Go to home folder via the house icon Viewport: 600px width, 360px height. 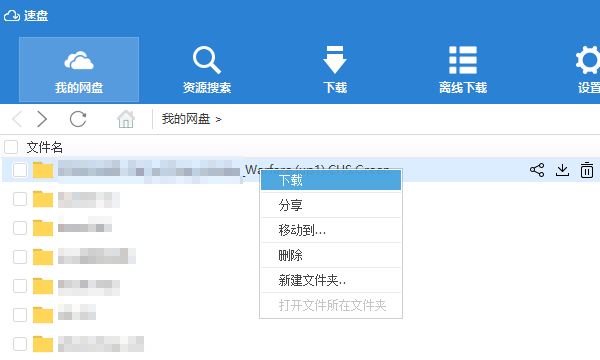click(x=126, y=119)
